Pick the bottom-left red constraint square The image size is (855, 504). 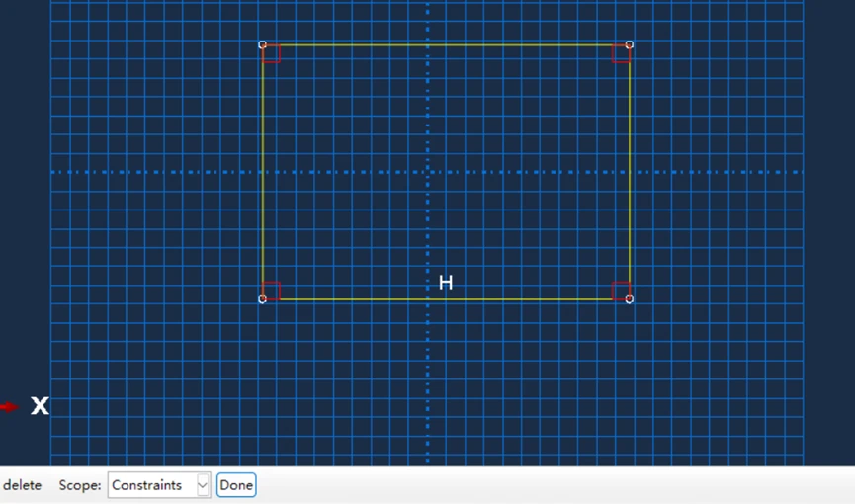(x=272, y=291)
